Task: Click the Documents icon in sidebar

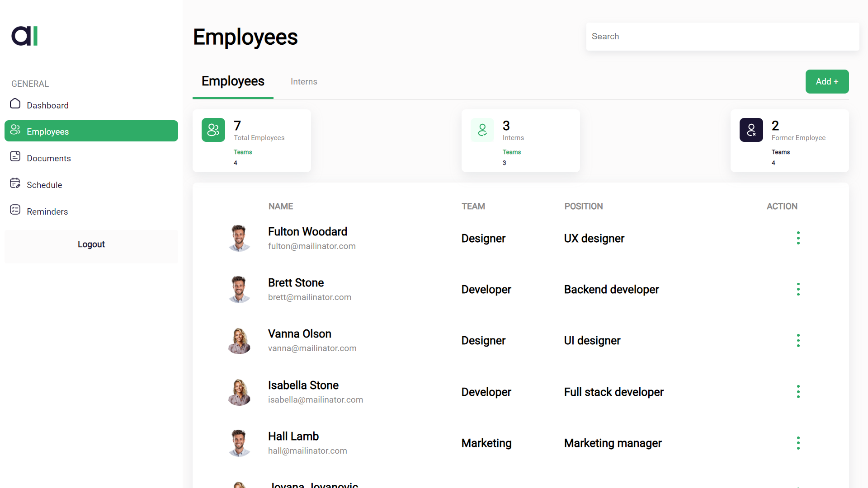Action: (x=15, y=156)
